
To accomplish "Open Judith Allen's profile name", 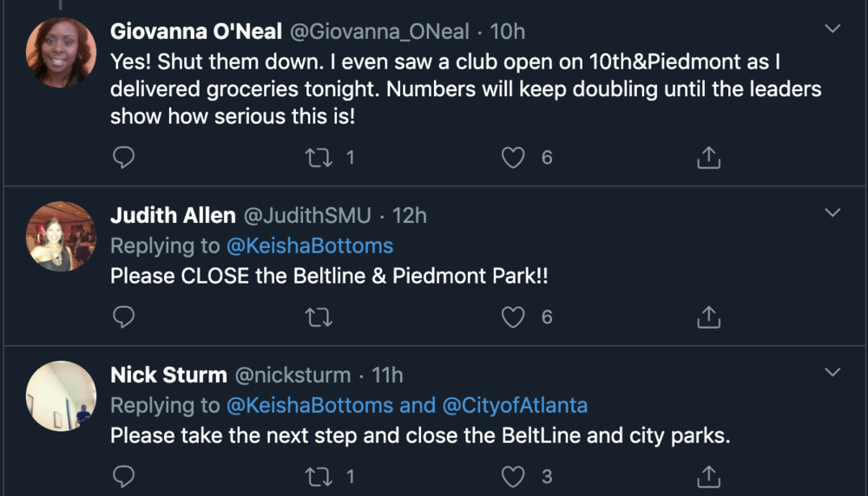I will click(x=173, y=215).
